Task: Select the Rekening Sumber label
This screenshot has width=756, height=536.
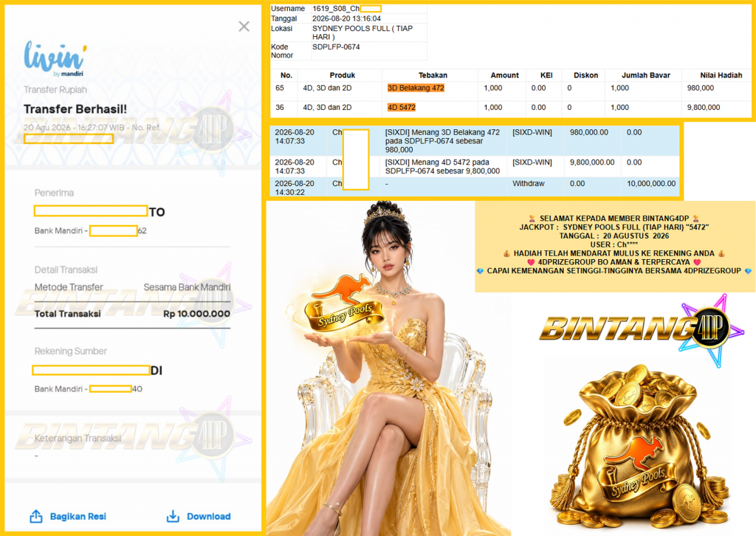Action: point(71,351)
